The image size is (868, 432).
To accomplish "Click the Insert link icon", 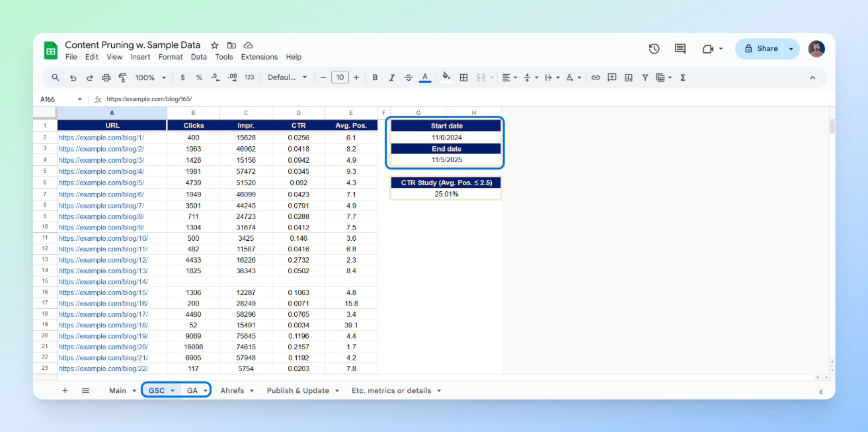I will (x=596, y=77).
